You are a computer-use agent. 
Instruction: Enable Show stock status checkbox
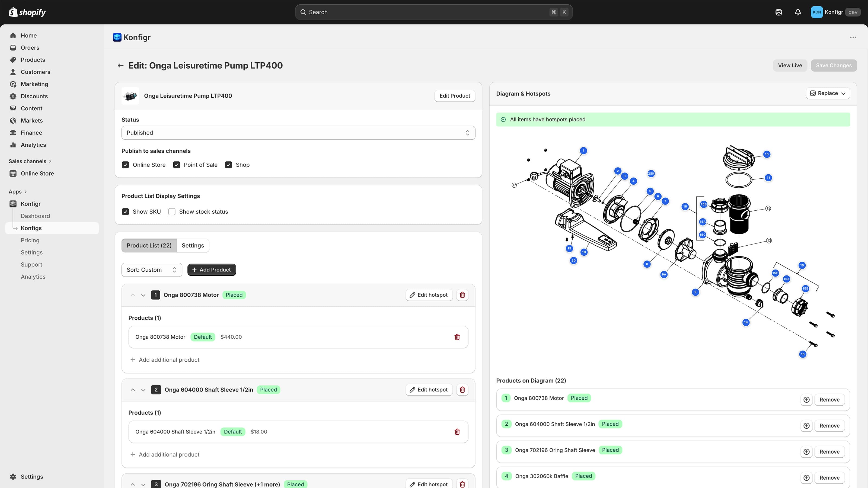point(172,211)
